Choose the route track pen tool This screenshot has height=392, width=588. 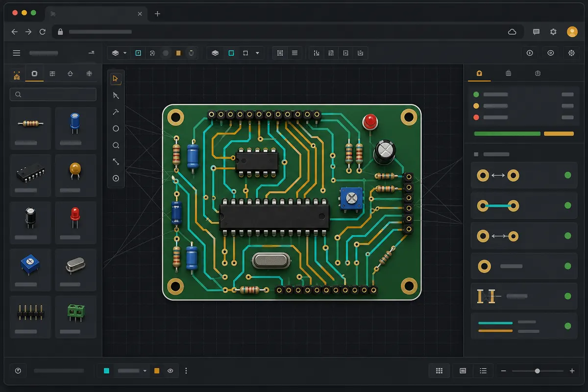click(x=116, y=112)
